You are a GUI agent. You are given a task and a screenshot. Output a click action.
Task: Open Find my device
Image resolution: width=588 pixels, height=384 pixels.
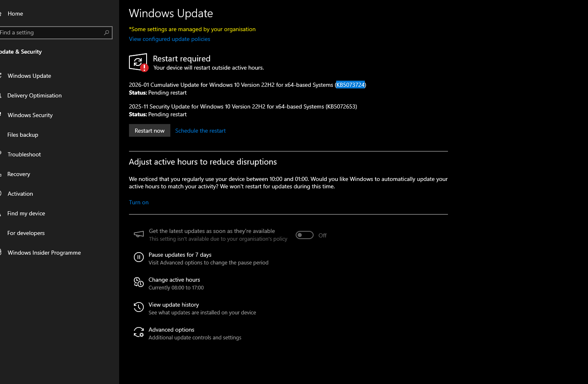point(26,213)
